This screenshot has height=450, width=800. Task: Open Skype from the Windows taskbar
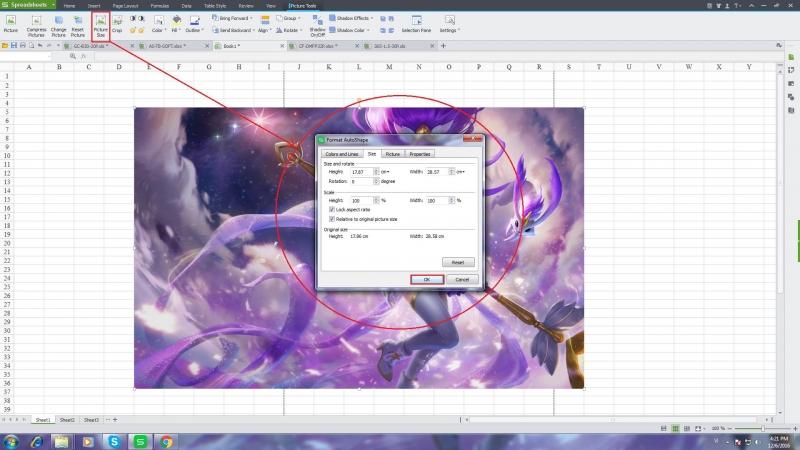tap(114, 441)
